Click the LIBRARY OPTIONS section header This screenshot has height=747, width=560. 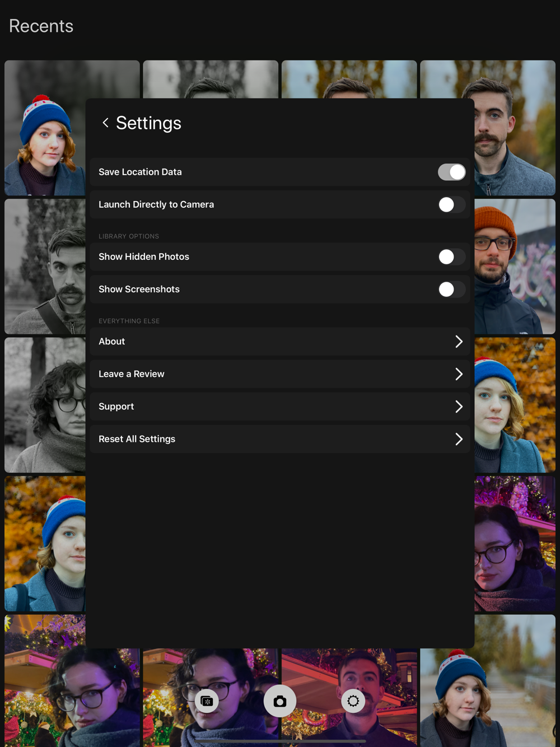tap(129, 236)
